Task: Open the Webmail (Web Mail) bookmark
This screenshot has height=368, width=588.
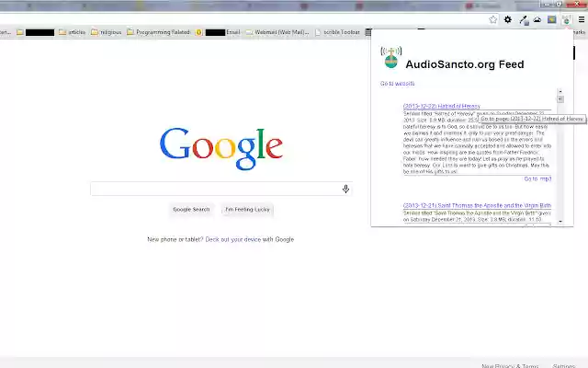Action: [277, 32]
